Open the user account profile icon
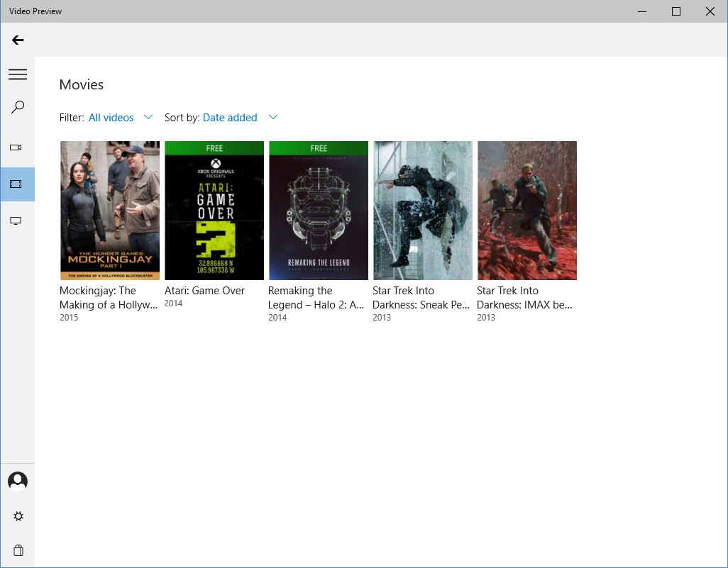 click(18, 481)
